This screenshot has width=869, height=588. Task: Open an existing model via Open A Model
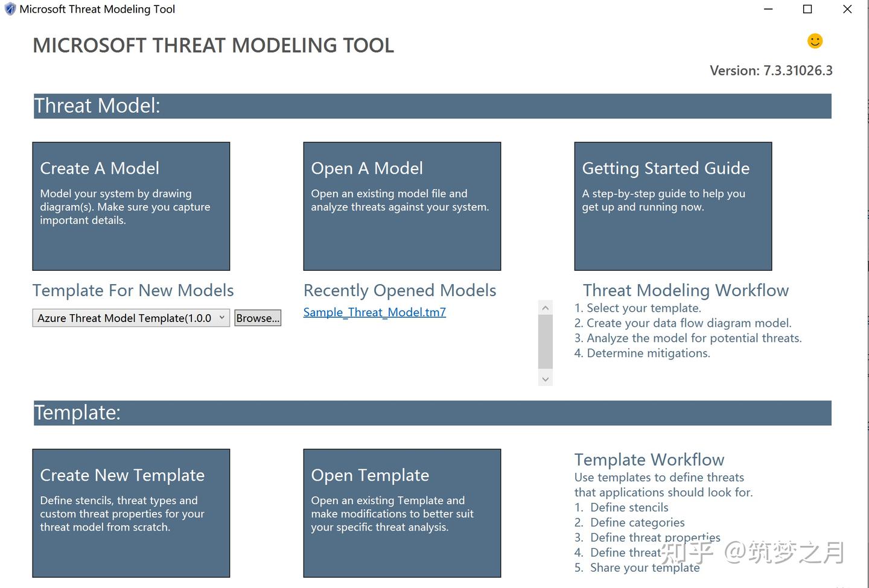point(402,205)
